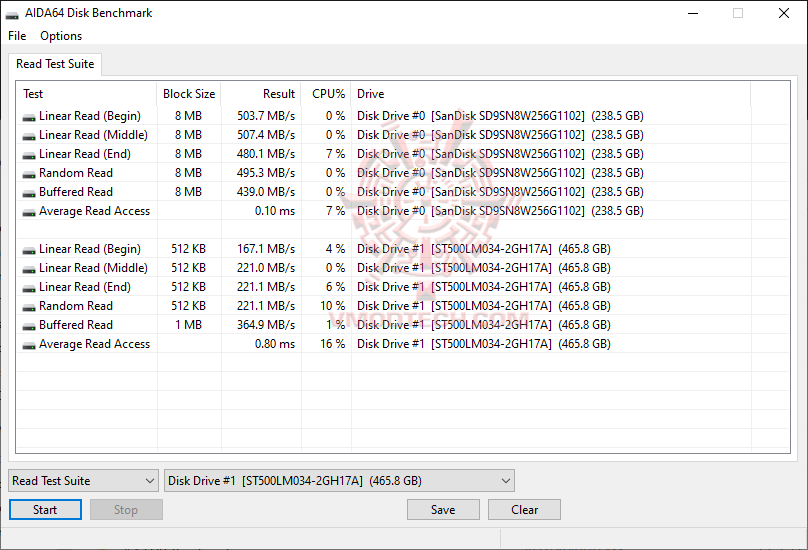
Task: Select the 439.0 MB/s result cell
Action: coord(266,192)
